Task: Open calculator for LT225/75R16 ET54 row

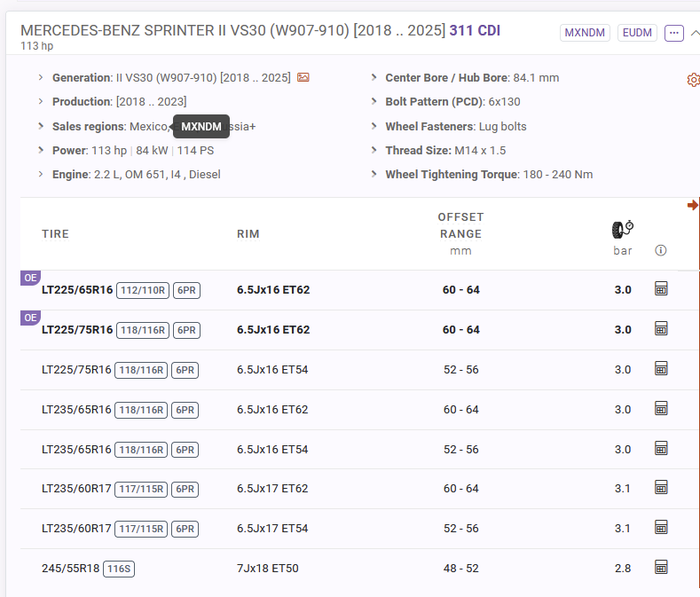Action: coord(661,368)
